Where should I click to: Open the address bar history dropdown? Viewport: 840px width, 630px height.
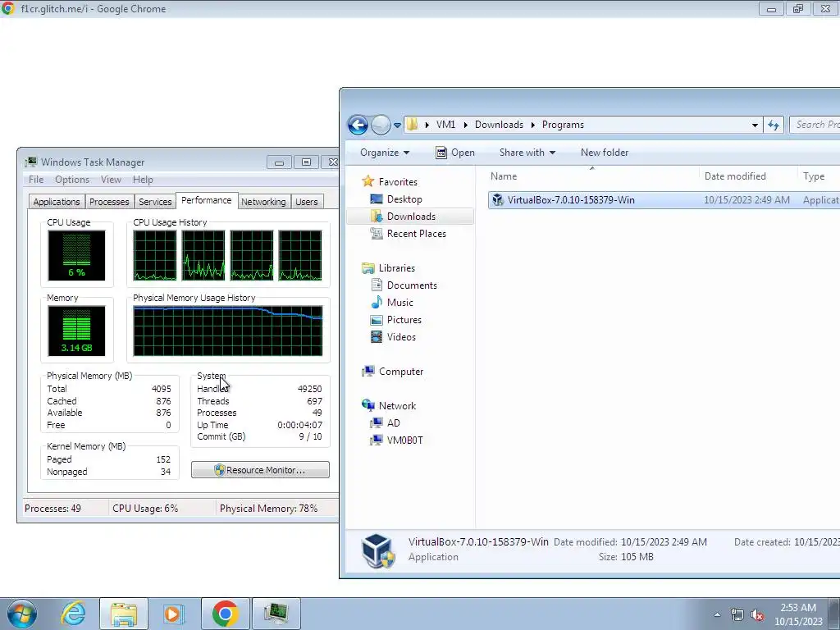point(755,125)
